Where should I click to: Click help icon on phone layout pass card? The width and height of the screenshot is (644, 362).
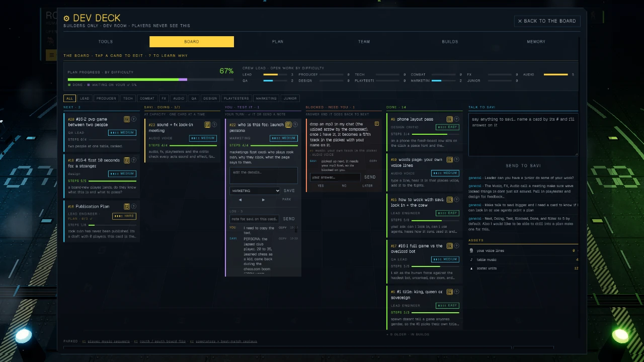456,119
